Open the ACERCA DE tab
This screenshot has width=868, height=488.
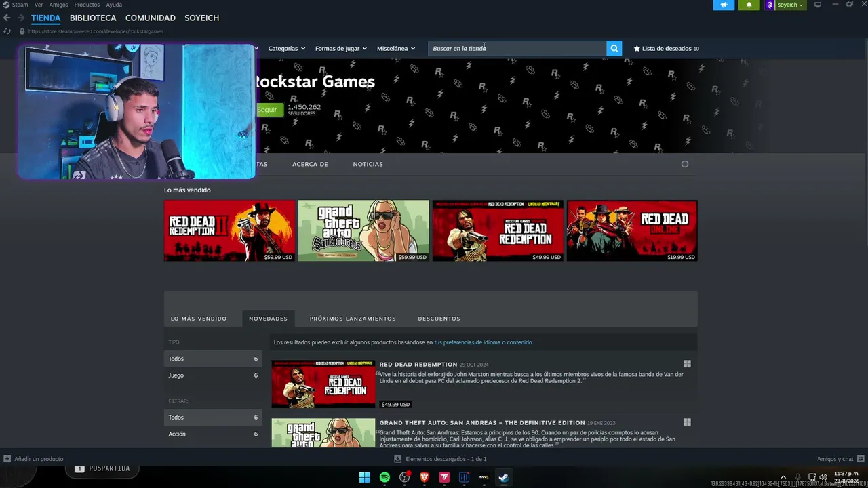310,164
